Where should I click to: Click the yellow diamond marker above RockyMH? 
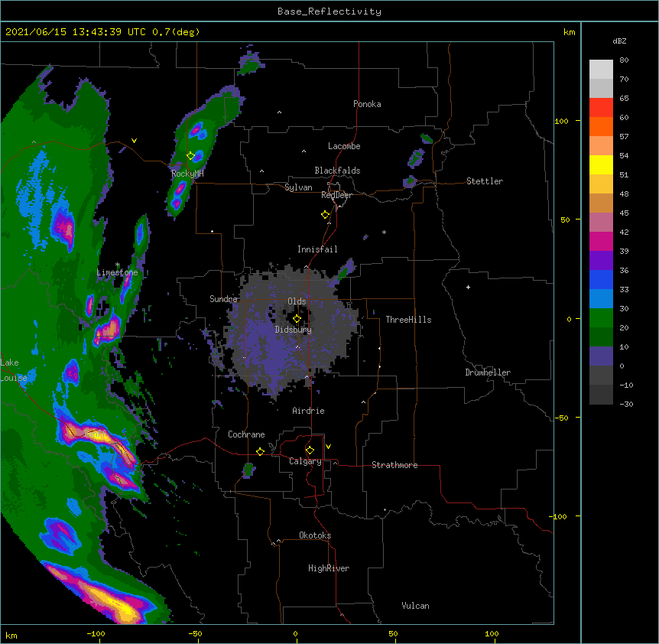point(190,156)
